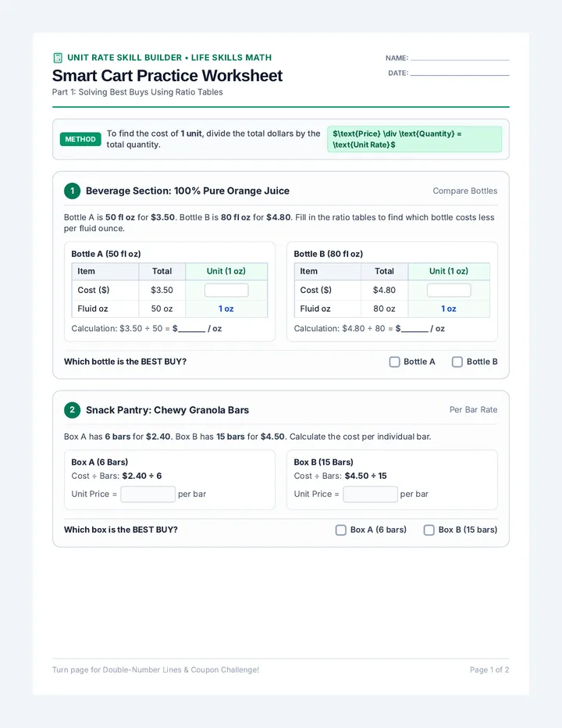The width and height of the screenshot is (562, 728).
Task: Click the 'Page 1 of 2' footer label
Action: pos(489,670)
